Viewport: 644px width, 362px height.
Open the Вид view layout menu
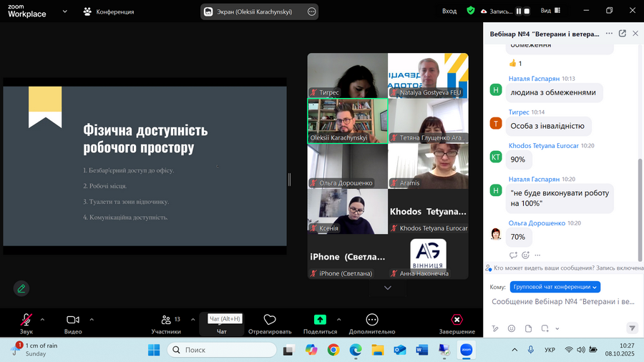click(550, 11)
